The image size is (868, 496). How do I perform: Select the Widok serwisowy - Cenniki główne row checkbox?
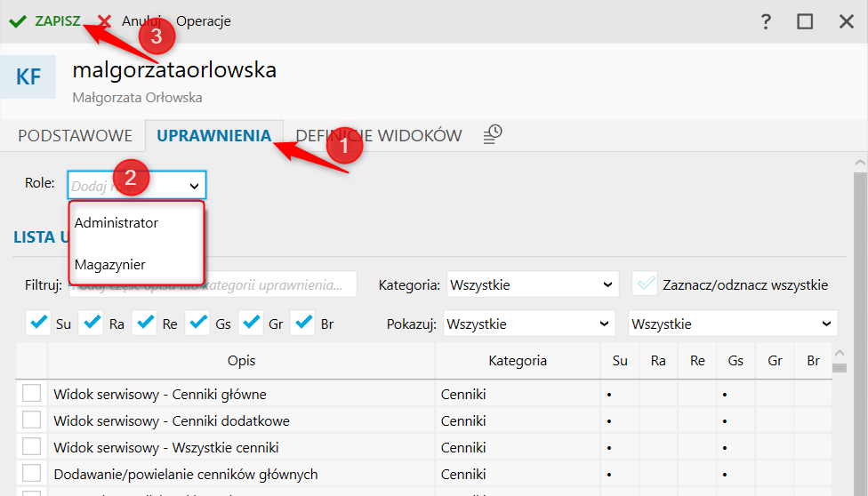[x=32, y=393]
